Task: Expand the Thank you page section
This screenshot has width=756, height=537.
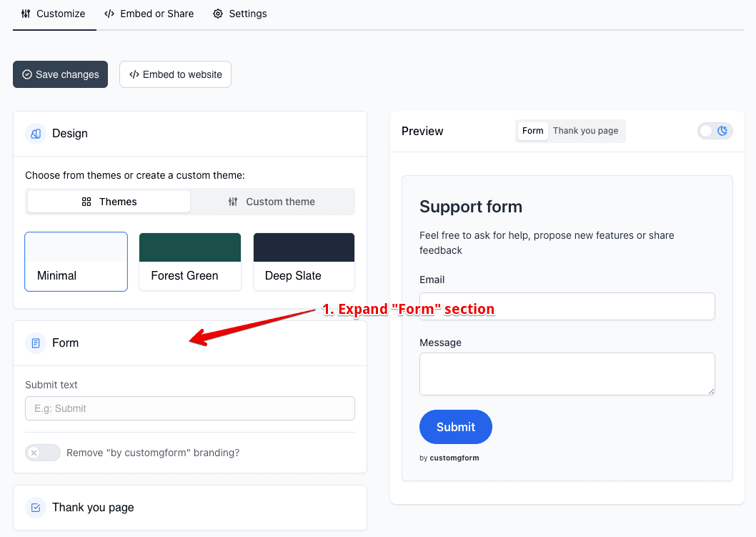Action: [190, 508]
